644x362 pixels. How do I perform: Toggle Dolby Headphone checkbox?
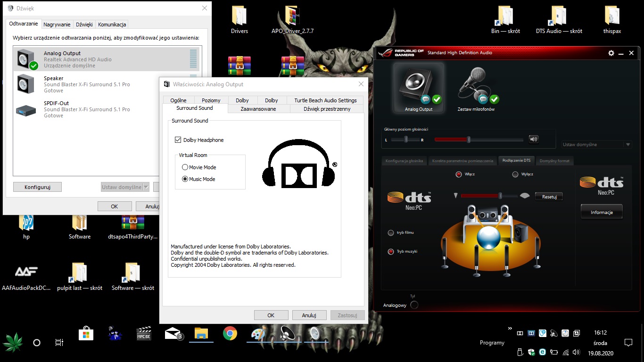coord(178,140)
